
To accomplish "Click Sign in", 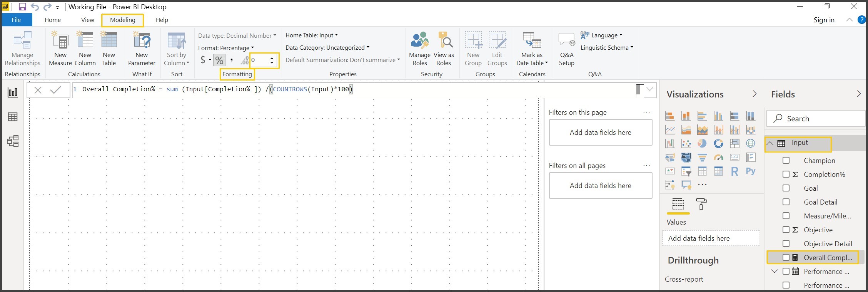I will click(824, 20).
